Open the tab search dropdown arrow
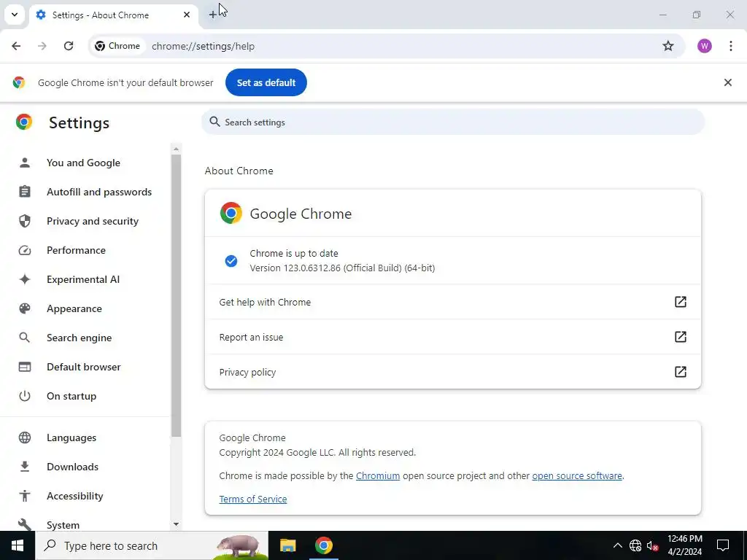Viewport: 747px width, 560px height. point(15,15)
